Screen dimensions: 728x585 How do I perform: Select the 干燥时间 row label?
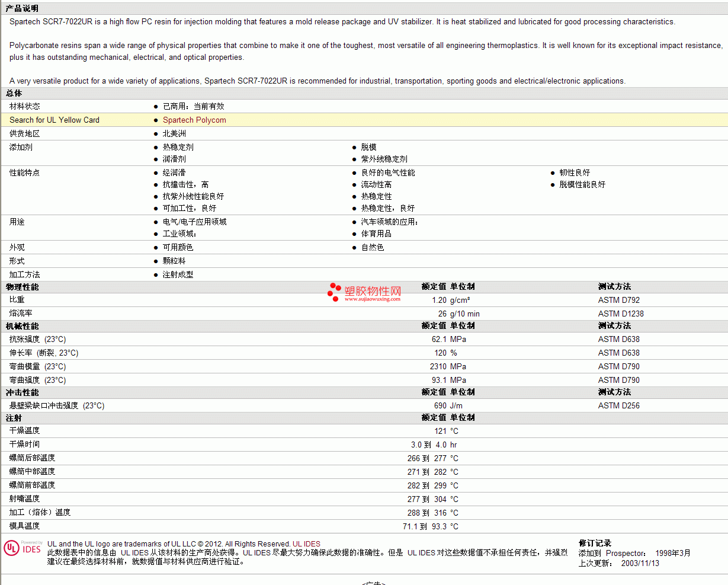[25, 444]
